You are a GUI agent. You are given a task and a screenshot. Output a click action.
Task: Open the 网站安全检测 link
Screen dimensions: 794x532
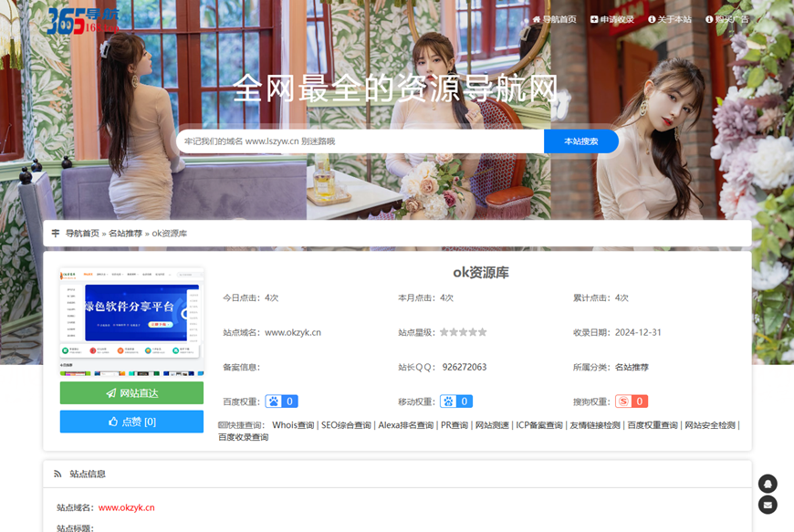pos(710,425)
